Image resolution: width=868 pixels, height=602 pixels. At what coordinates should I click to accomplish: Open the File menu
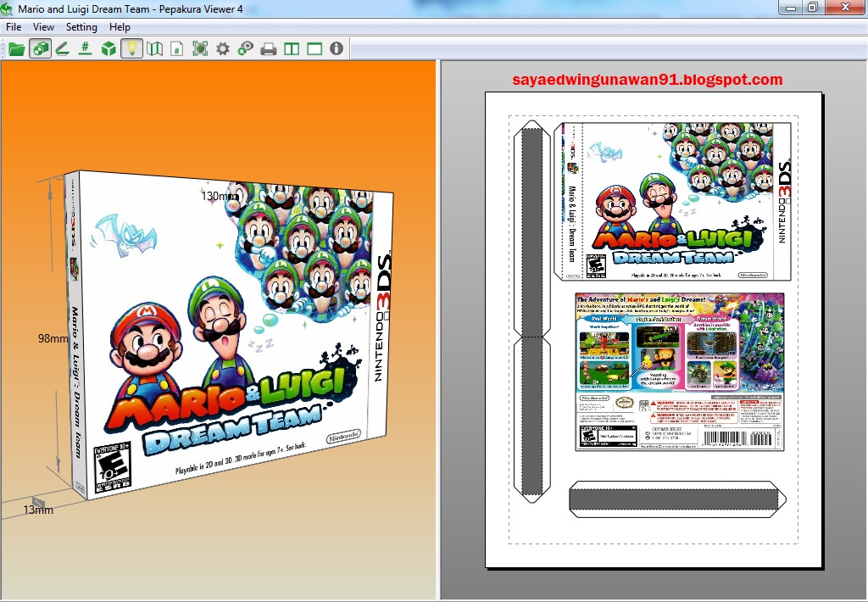tap(14, 27)
